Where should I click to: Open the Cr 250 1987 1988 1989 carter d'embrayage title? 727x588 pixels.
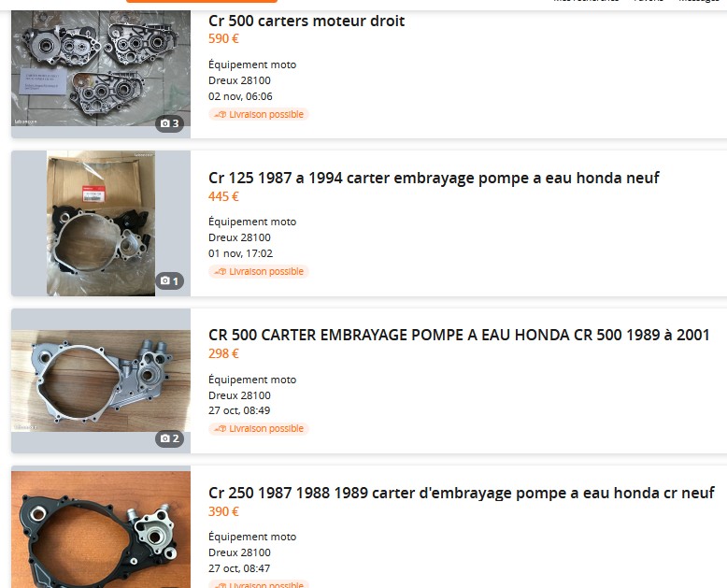pyautogui.click(x=462, y=493)
